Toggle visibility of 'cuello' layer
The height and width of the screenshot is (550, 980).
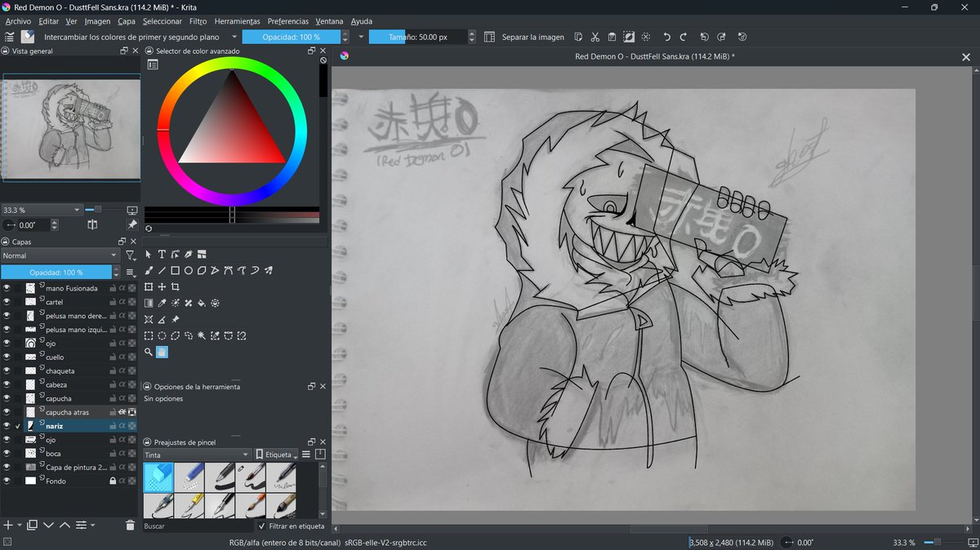[x=7, y=357]
